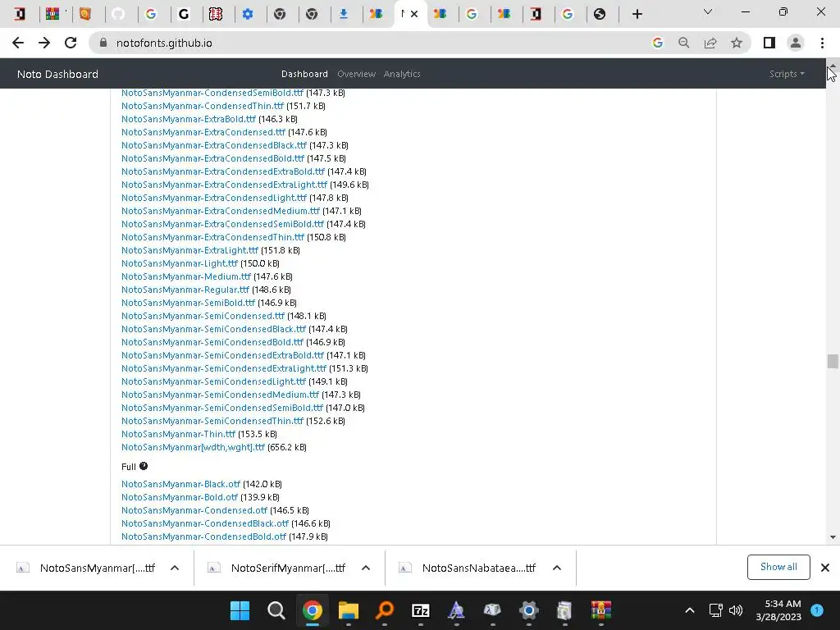Download NotoSansMyanmar-Light.ttf

180,263
